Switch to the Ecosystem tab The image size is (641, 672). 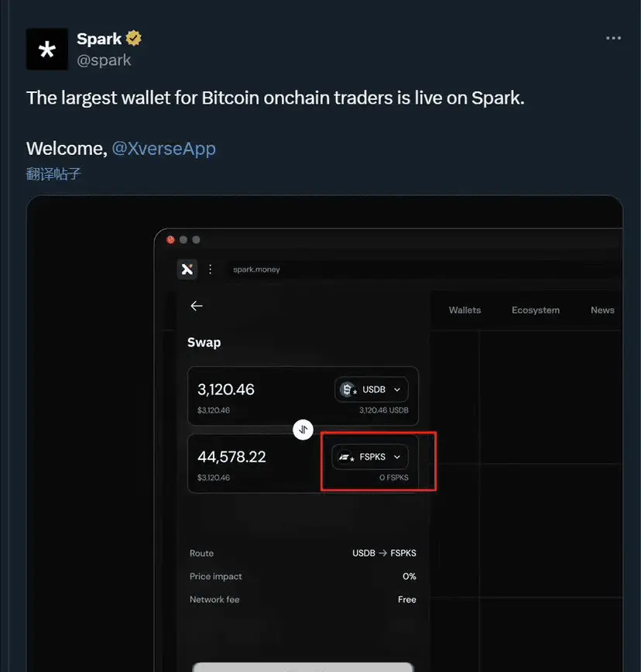[535, 310]
